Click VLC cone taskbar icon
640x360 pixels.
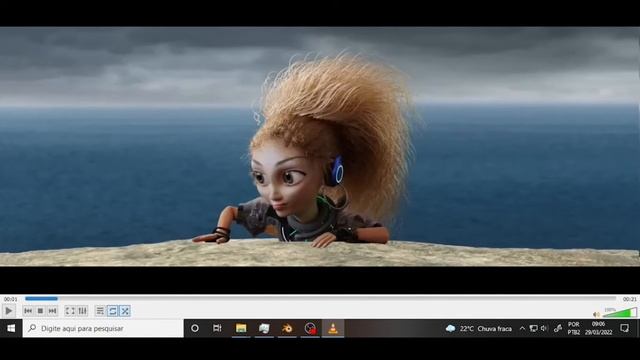click(x=333, y=328)
